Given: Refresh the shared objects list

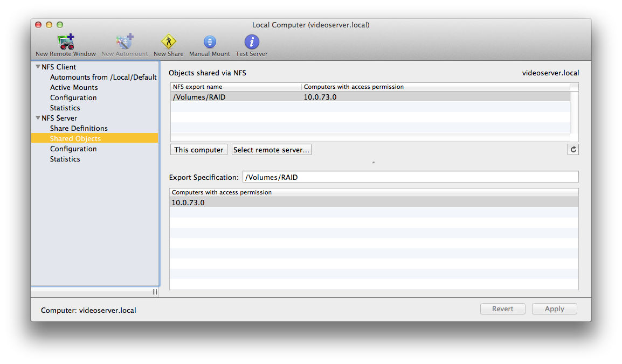Looking at the screenshot, I should [573, 149].
